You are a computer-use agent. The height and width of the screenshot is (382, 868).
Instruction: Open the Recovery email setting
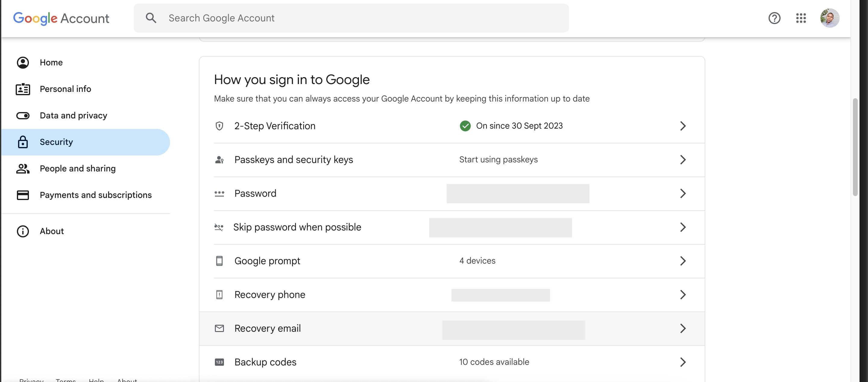(x=267, y=328)
